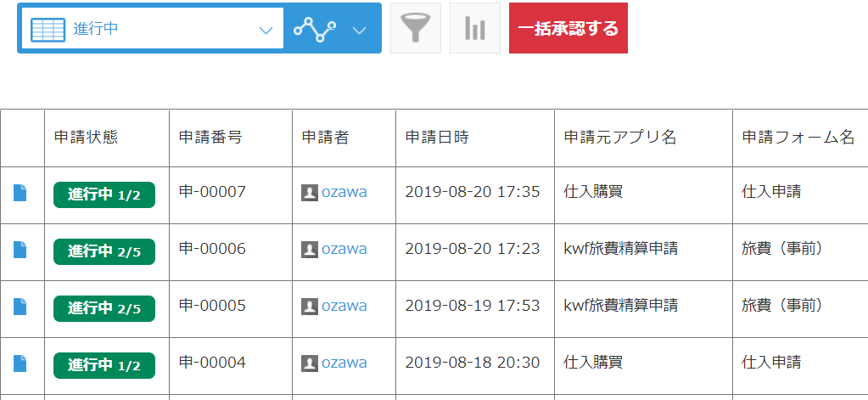Open record document icon for 申-00006

click(20, 250)
